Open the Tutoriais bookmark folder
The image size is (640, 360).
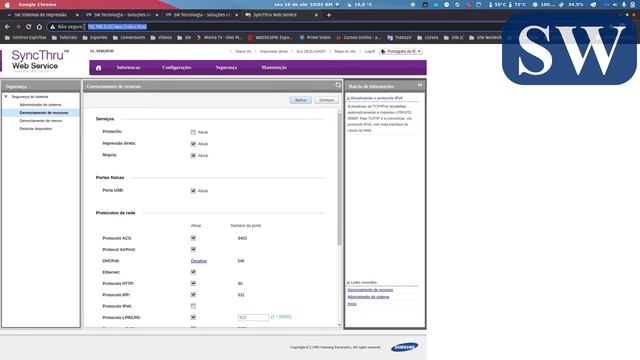coord(64,38)
